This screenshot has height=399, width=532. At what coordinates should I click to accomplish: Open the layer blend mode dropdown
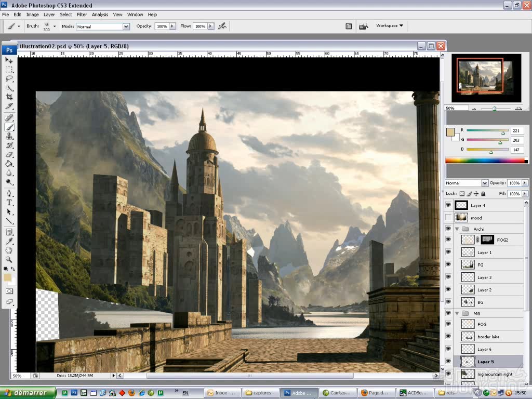coord(466,183)
